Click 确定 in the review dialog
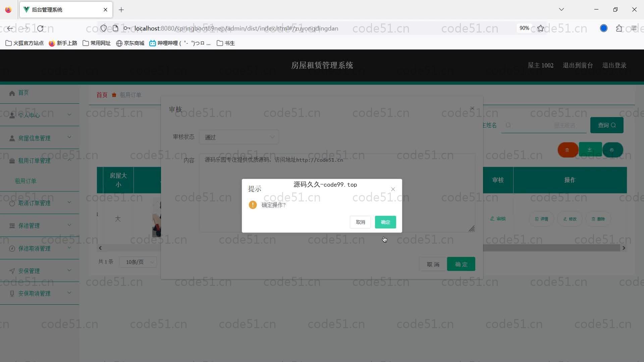This screenshot has height=362, width=644. tap(461, 264)
